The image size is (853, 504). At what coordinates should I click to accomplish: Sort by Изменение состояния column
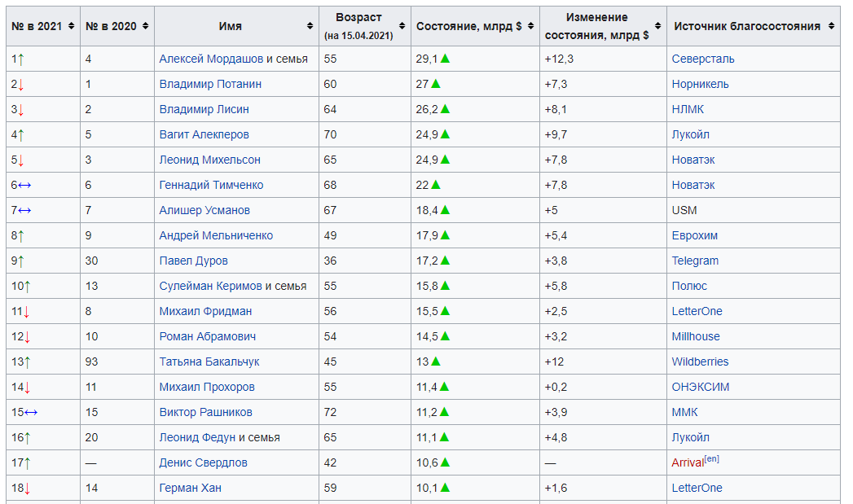point(657,26)
